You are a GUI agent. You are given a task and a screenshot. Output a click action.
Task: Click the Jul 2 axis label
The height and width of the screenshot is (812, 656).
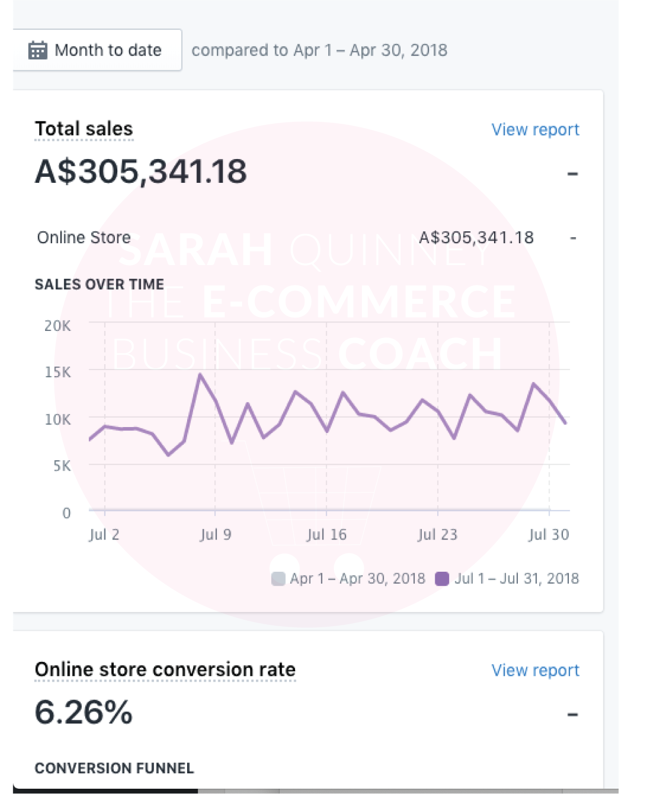(x=104, y=535)
